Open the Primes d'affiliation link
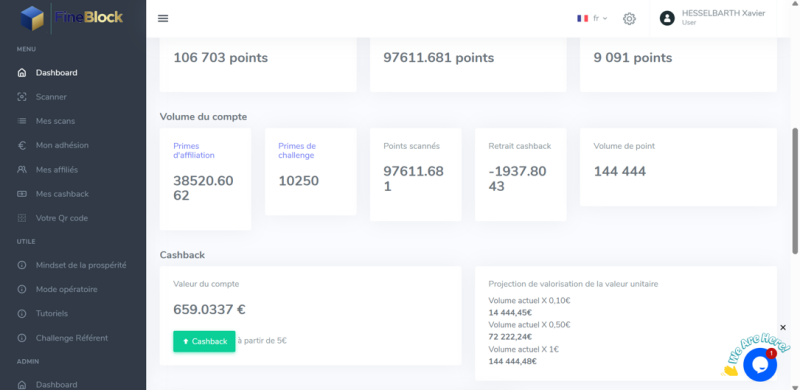Screen dimensions: 800x390 pos(194,151)
